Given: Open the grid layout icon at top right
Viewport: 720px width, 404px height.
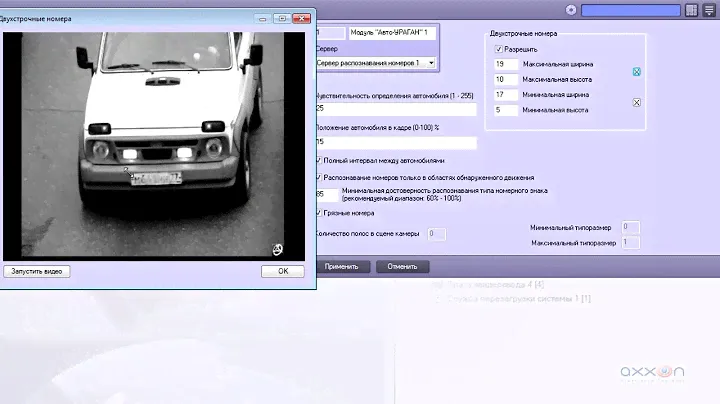Looking at the screenshot, I should 691,10.
